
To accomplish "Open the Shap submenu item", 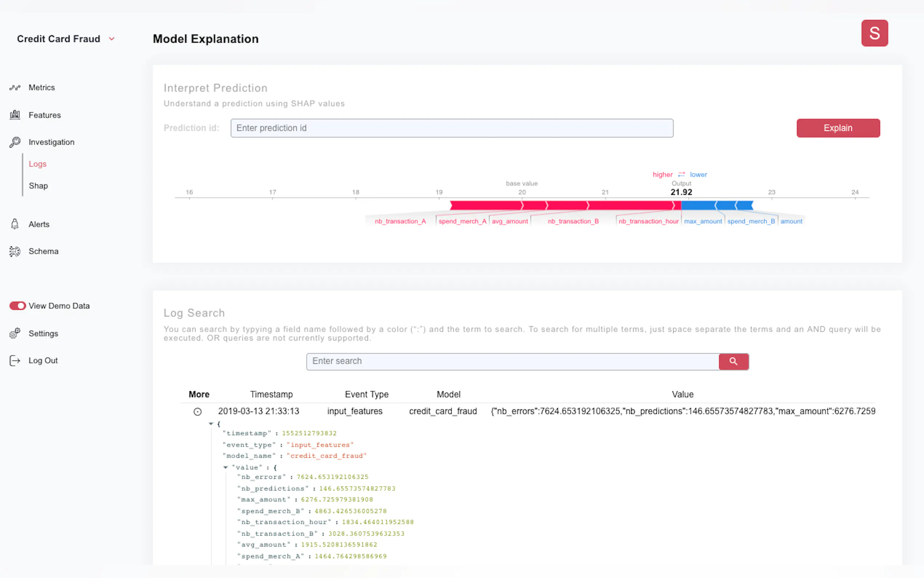I will [38, 186].
